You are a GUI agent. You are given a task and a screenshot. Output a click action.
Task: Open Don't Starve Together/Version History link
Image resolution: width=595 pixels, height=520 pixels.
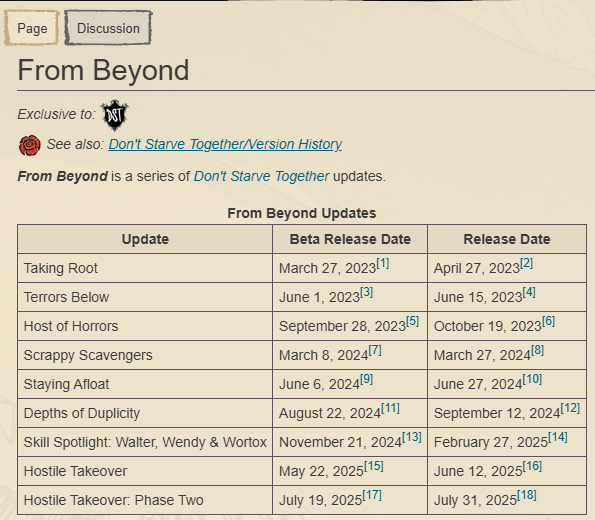225,144
